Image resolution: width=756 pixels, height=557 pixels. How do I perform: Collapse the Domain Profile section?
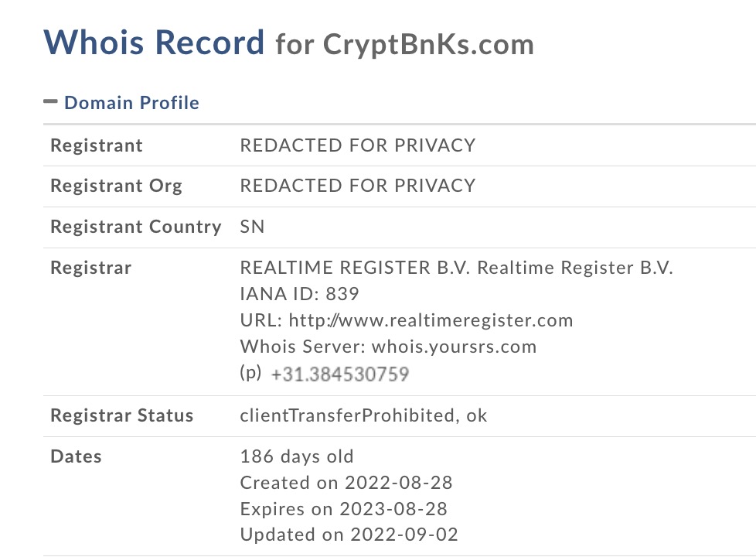click(x=131, y=103)
